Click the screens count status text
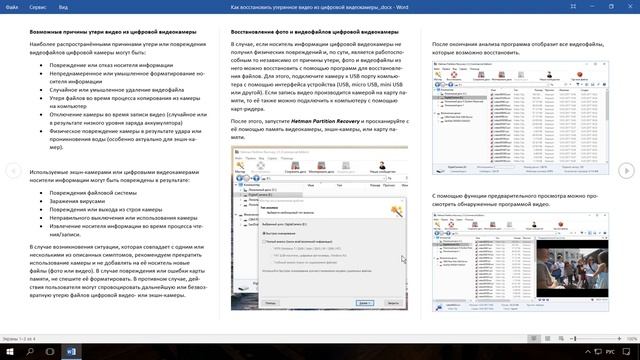The width and height of the screenshot is (640, 360). pyautogui.click(x=19, y=339)
